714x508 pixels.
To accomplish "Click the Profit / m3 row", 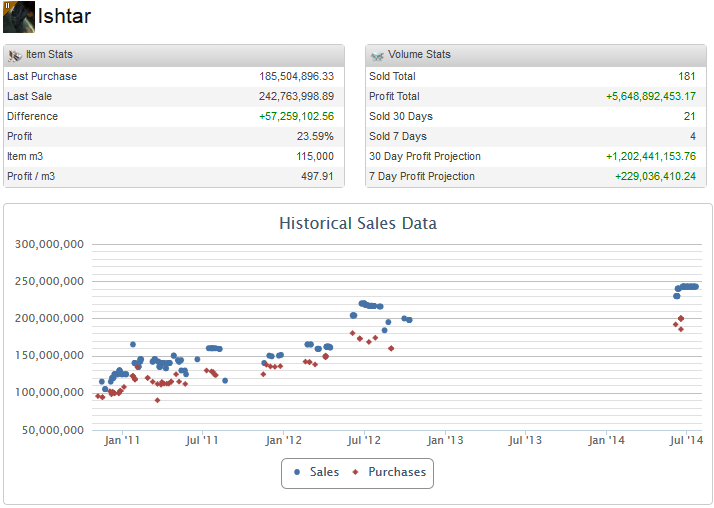I will coord(174,176).
